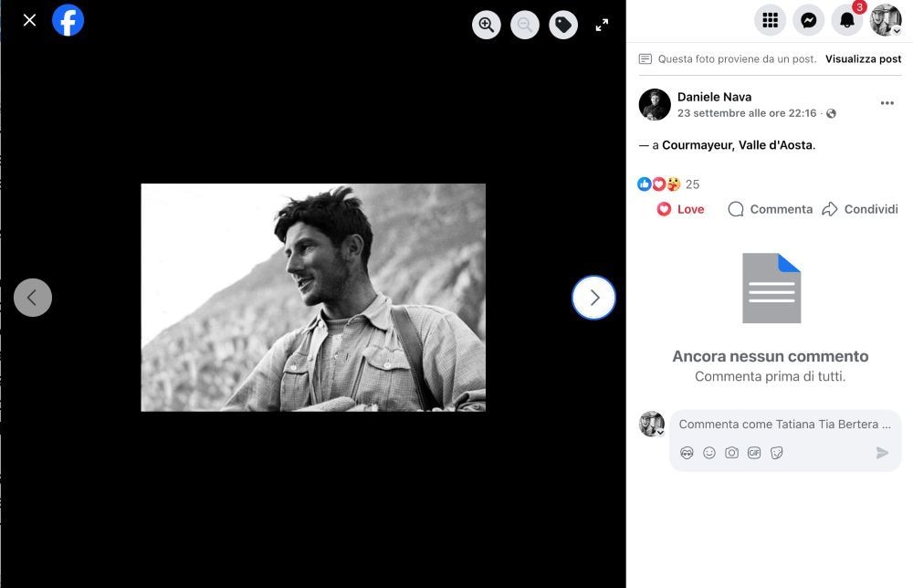Open account dropdown on profile avatar
The image size is (913, 588).
(886, 20)
